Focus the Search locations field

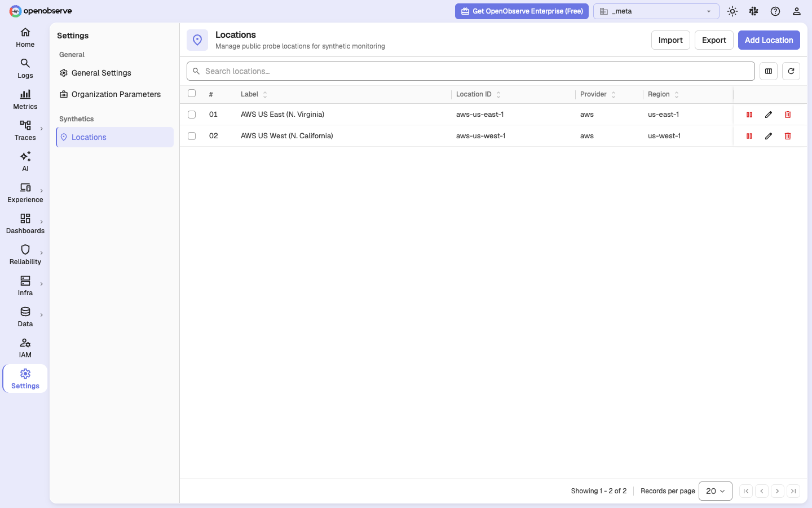(471, 71)
